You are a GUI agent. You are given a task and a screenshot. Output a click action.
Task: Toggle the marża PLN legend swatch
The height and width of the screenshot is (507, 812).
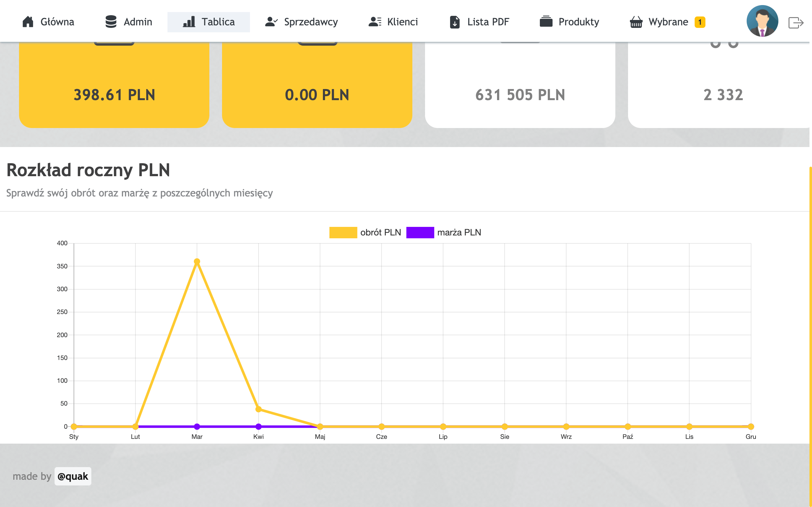coord(420,232)
